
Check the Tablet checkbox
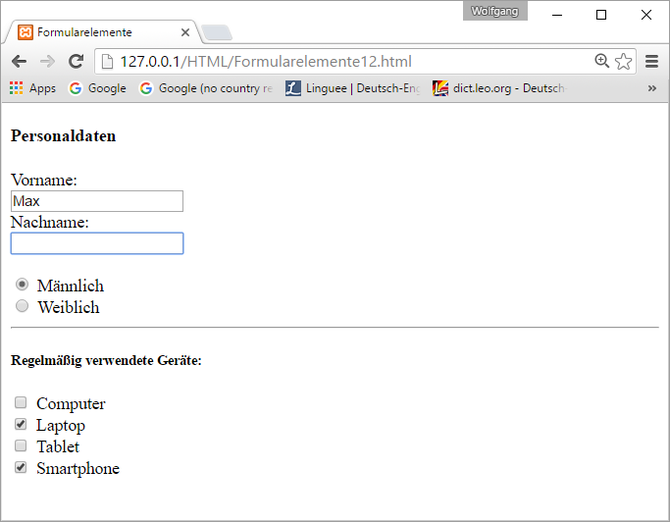point(21,446)
